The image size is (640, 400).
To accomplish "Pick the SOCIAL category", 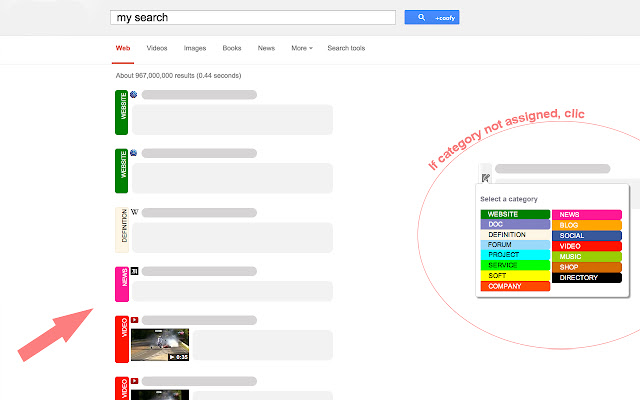I will 587,236.
